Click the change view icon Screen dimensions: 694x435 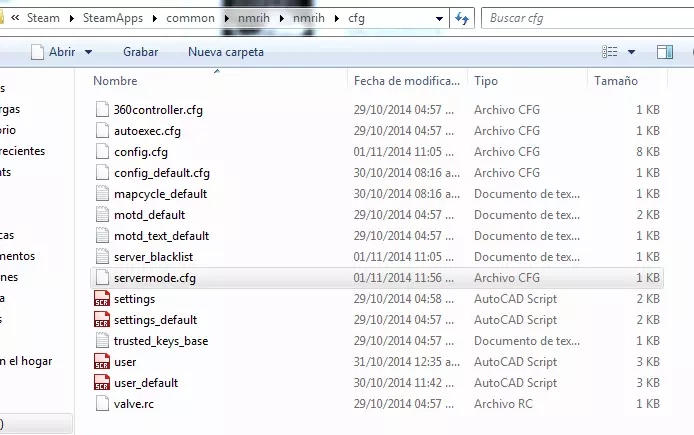pos(610,52)
